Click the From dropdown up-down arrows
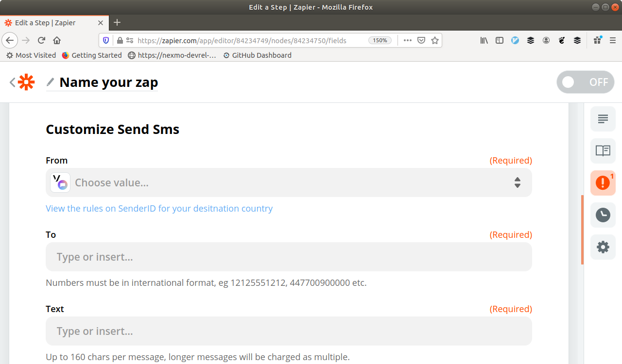Image resolution: width=622 pixels, height=364 pixels. coord(518,182)
